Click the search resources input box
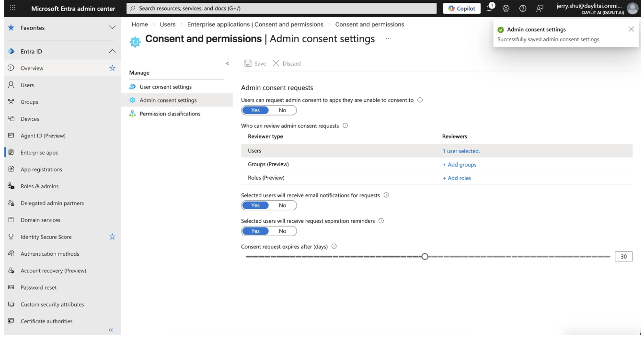 282,9
